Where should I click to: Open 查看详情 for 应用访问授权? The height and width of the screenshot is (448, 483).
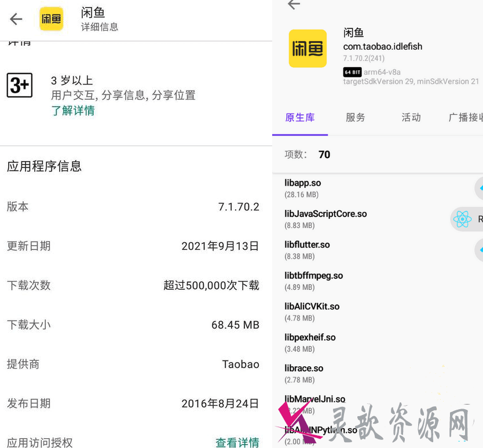click(237, 442)
